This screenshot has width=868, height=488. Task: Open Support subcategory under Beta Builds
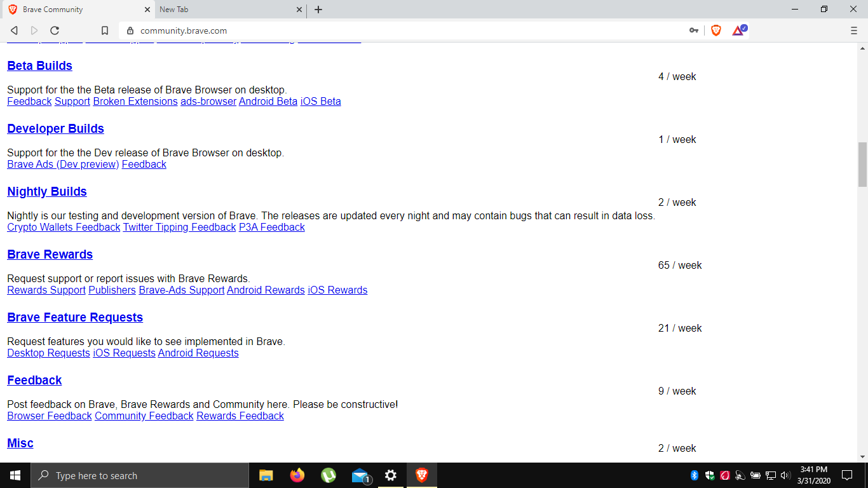72,101
